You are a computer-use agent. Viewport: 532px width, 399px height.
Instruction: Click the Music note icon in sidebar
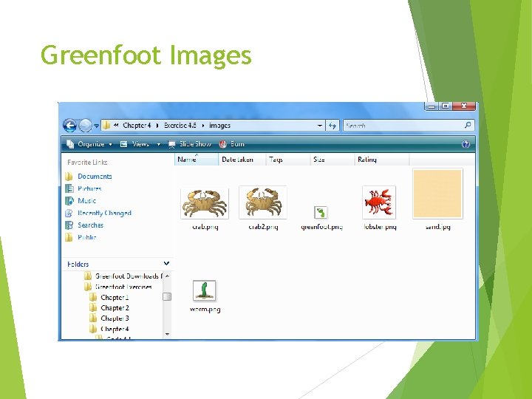tap(69, 201)
